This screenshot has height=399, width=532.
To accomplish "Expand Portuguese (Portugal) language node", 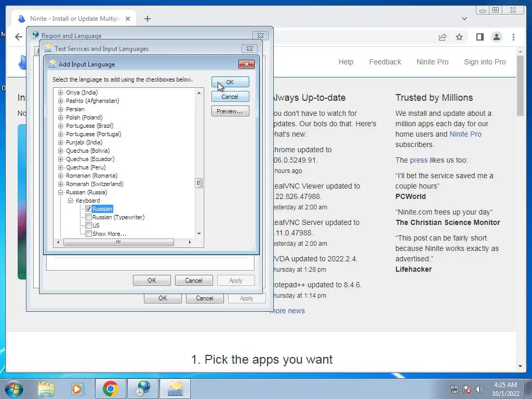I will [x=60, y=134].
